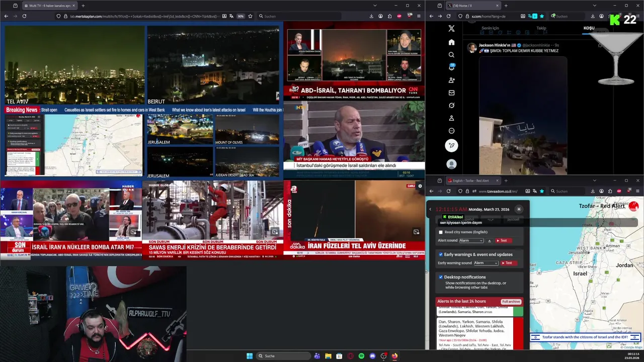Reload the X browser window
644x362 pixels.
(x=448, y=16)
